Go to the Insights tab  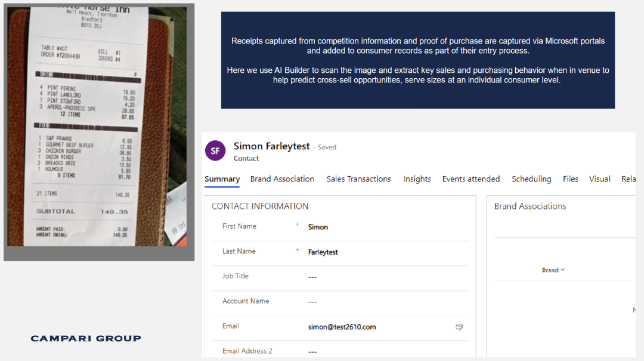pos(417,179)
